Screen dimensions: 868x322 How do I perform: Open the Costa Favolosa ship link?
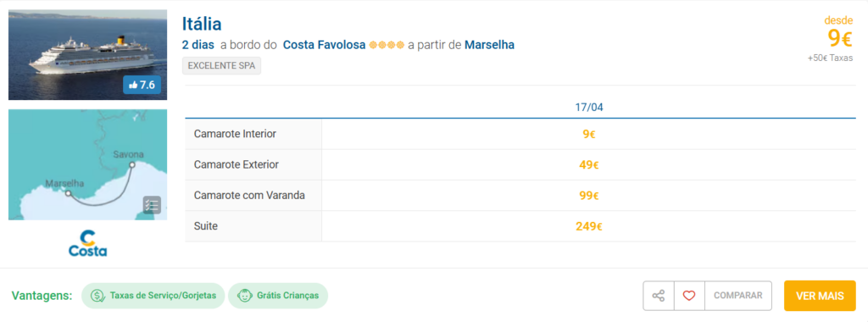click(x=325, y=45)
